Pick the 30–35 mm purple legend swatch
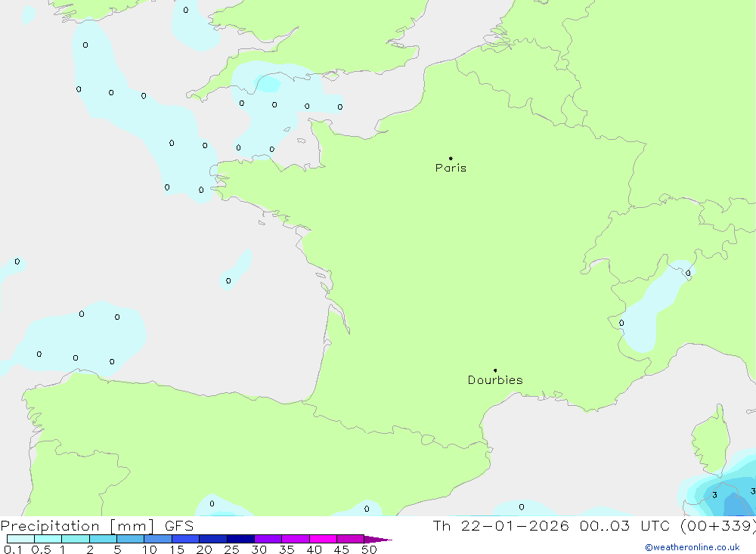This screenshot has width=756, height=554. point(268,539)
